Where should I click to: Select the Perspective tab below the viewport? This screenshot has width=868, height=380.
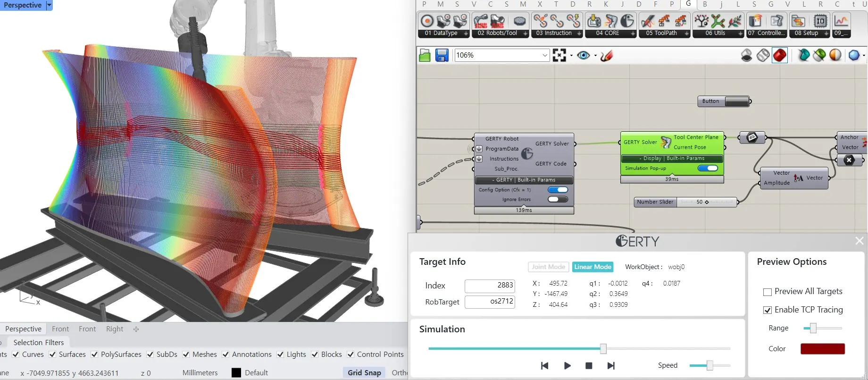coord(23,329)
